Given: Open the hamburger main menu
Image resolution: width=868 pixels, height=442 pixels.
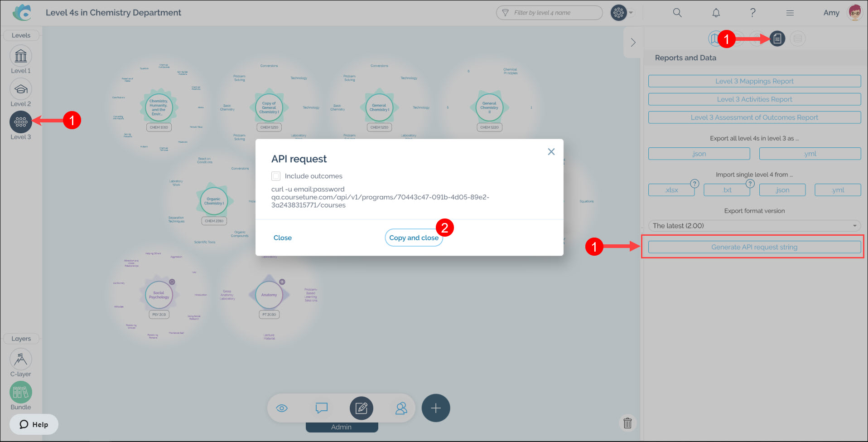Looking at the screenshot, I should click(790, 13).
